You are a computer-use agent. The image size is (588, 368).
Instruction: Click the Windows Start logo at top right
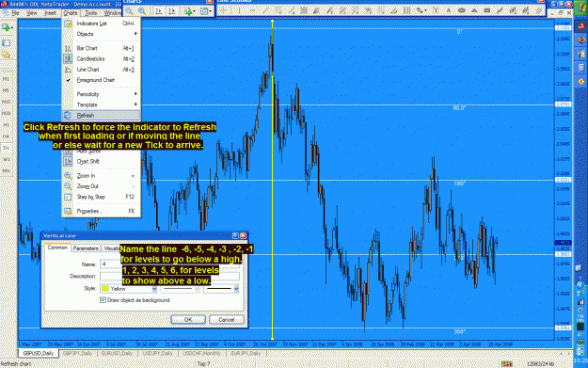581,8
